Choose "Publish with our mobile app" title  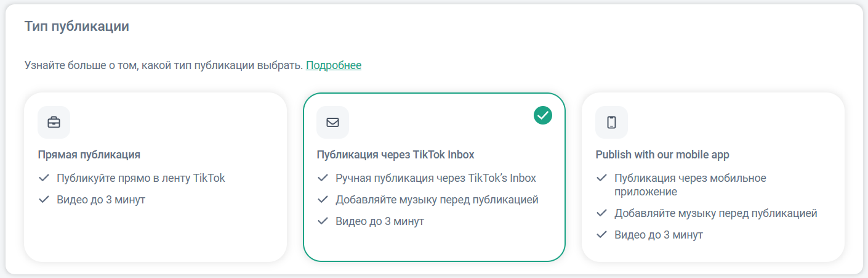click(662, 154)
